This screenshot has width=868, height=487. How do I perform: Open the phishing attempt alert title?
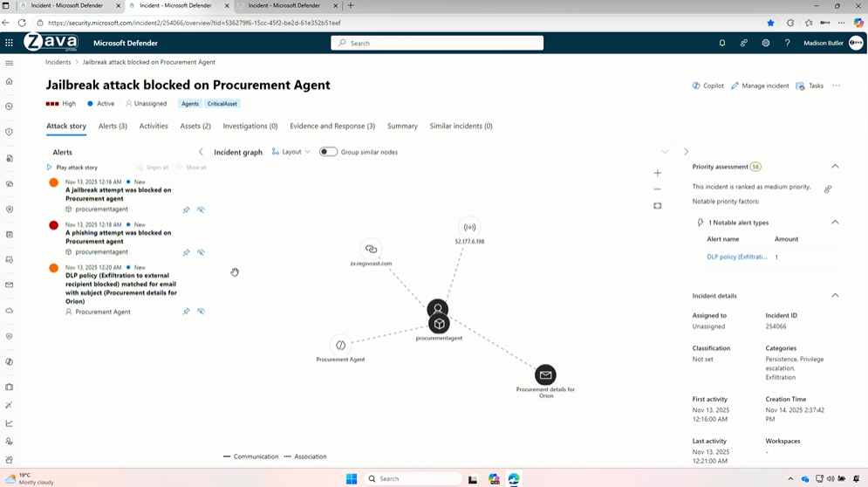pyautogui.click(x=119, y=237)
